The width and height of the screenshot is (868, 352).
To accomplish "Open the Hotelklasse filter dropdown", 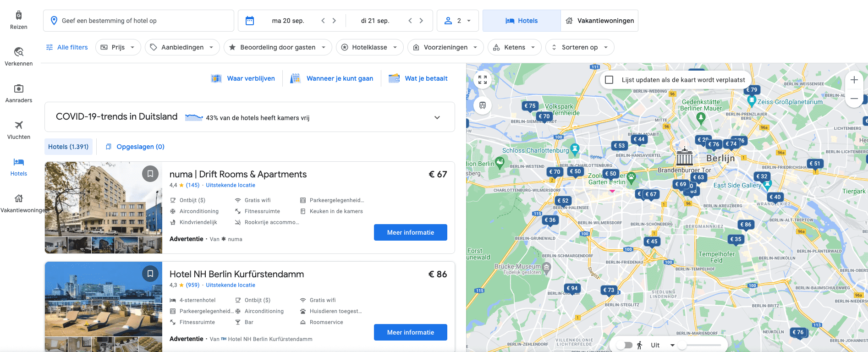I will tap(369, 47).
